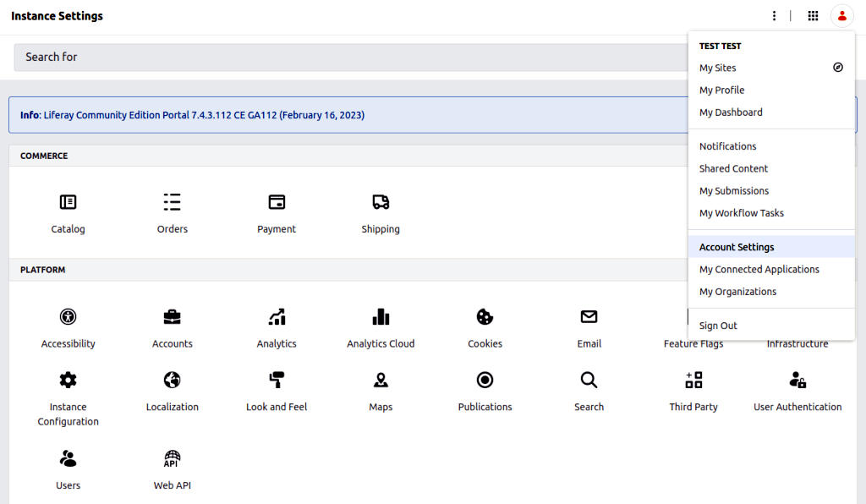Open the Search magnifier icon
Screen dimensions: 866x504
click(589, 380)
